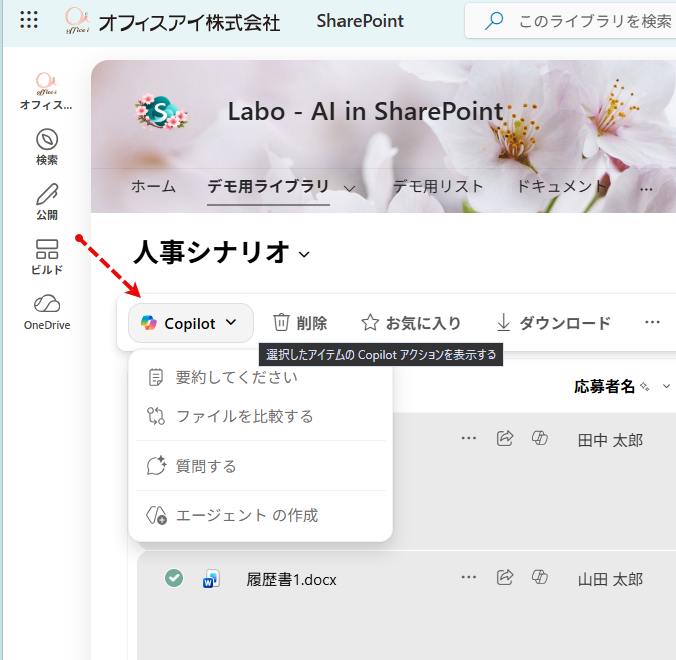Choose 要約してください from Copilot menu
Image resolution: width=676 pixels, height=660 pixels.
pos(260,378)
